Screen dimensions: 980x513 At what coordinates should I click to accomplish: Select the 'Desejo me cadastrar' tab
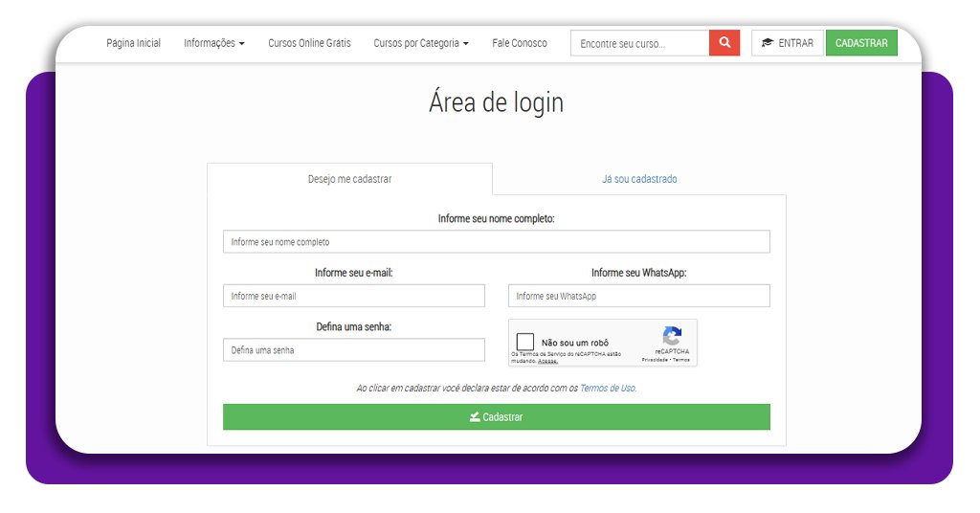[349, 179]
